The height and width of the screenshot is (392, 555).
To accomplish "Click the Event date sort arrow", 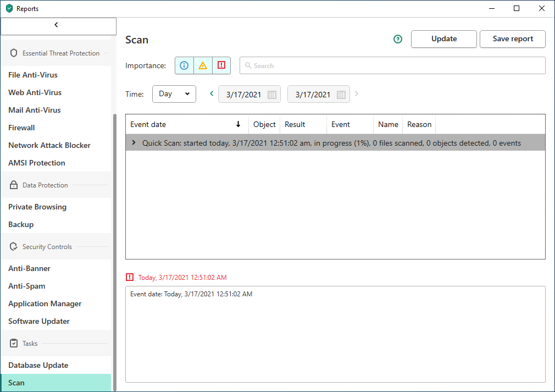I will pos(238,124).
